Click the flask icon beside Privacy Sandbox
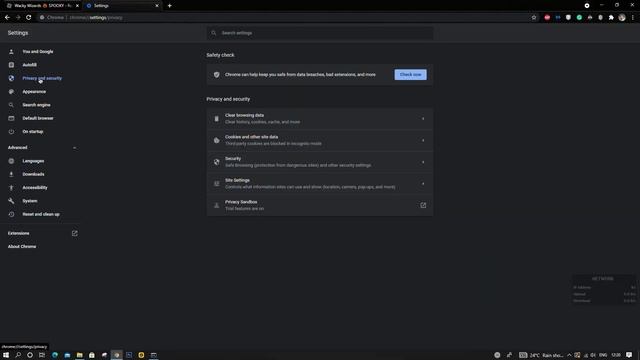The height and width of the screenshot is (360, 640). [217, 205]
